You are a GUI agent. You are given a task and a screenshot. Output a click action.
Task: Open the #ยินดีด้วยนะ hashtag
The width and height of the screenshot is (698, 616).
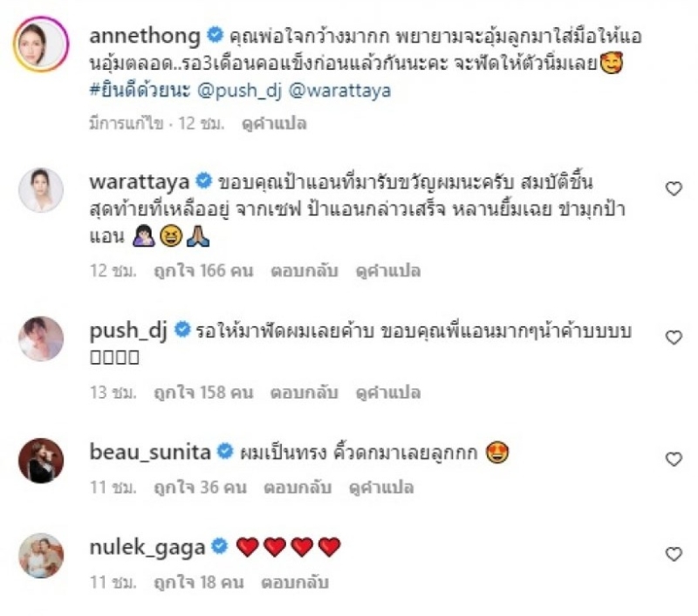(x=140, y=90)
